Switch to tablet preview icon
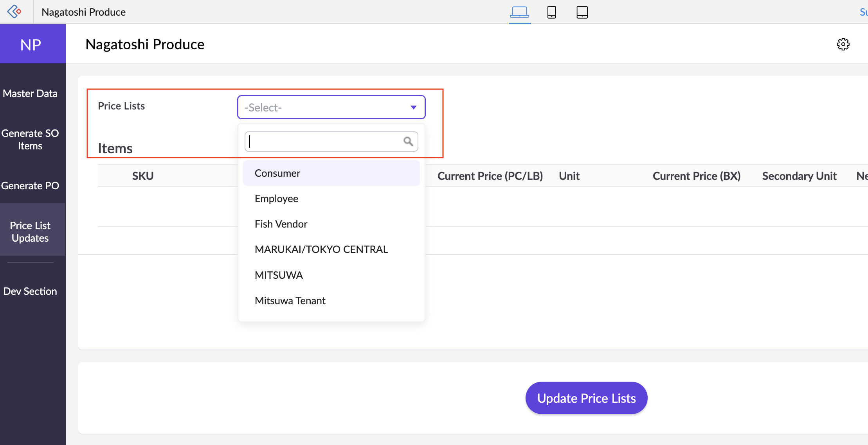The width and height of the screenshot is (868, 445). pos(582,12)
